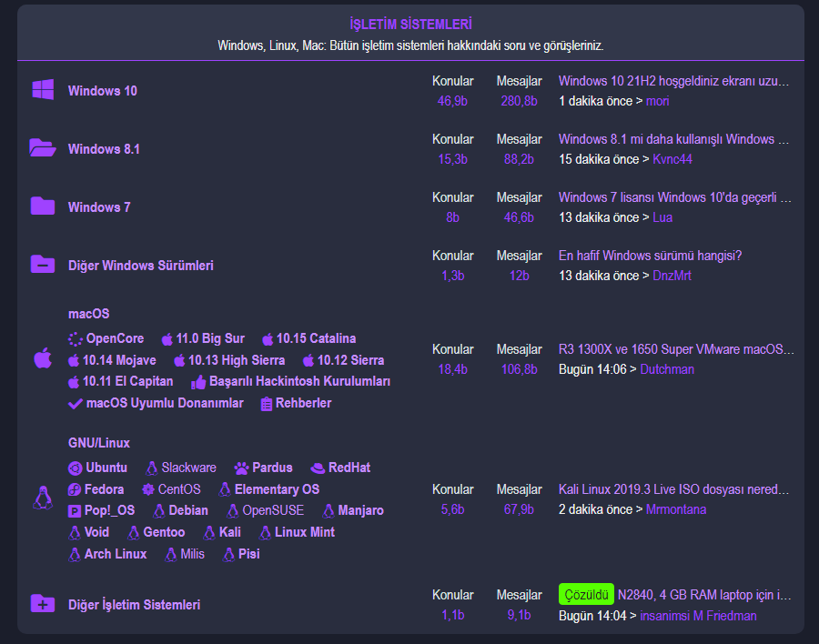Click the Windows 10 message count 280,8b
This screenshot has height=644, width=819.
click(x=519, y=101)
